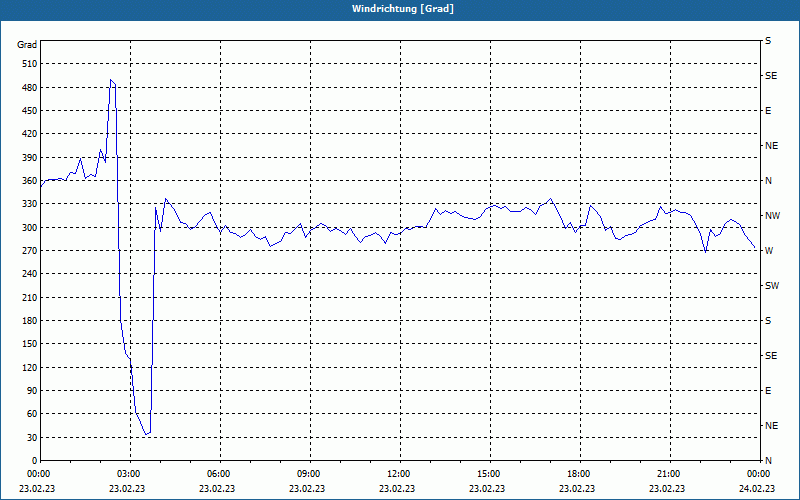Click the 300 degree axis label
Image resolution: width=800 pixels, height=500 pixels.
coord(31,228)
